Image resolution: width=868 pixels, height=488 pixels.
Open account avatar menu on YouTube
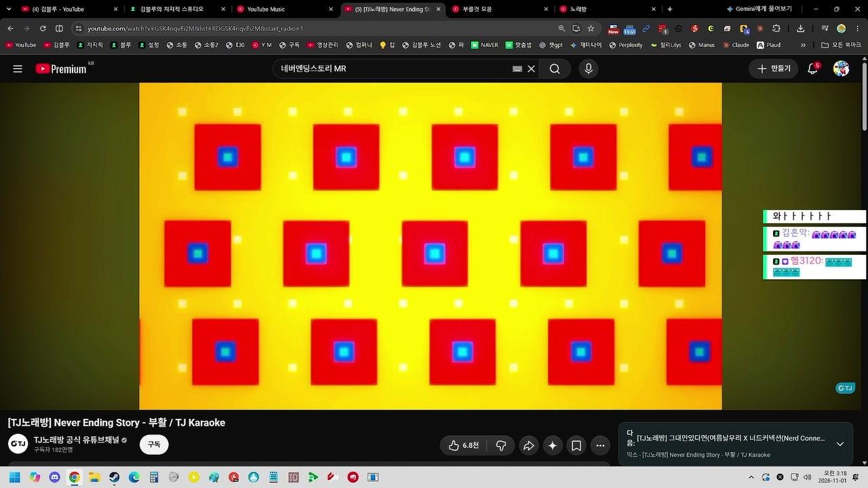tap(842, 68)
